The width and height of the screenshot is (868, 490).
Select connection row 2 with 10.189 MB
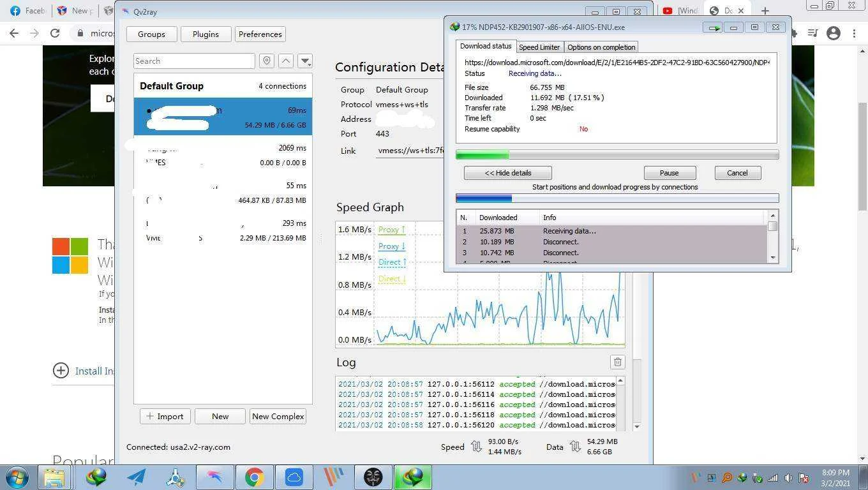pyautogui.click(x=612, y=242)
